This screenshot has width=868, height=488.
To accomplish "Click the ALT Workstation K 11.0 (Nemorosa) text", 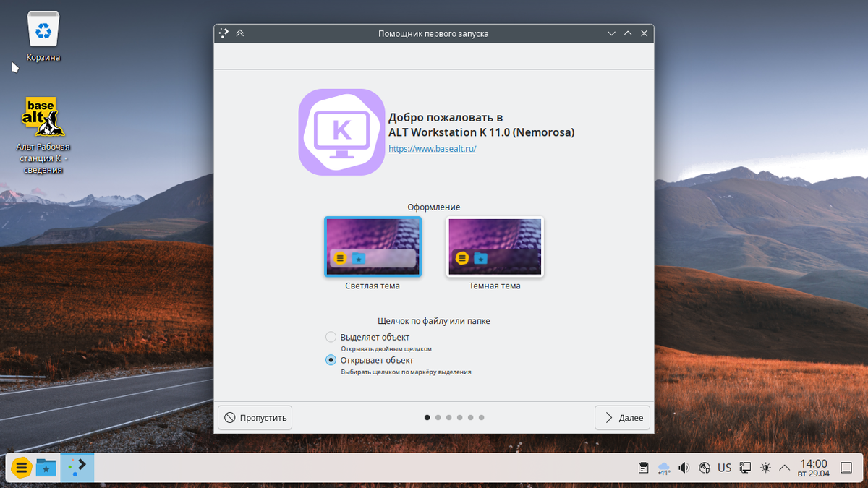I will pos(482,132).
